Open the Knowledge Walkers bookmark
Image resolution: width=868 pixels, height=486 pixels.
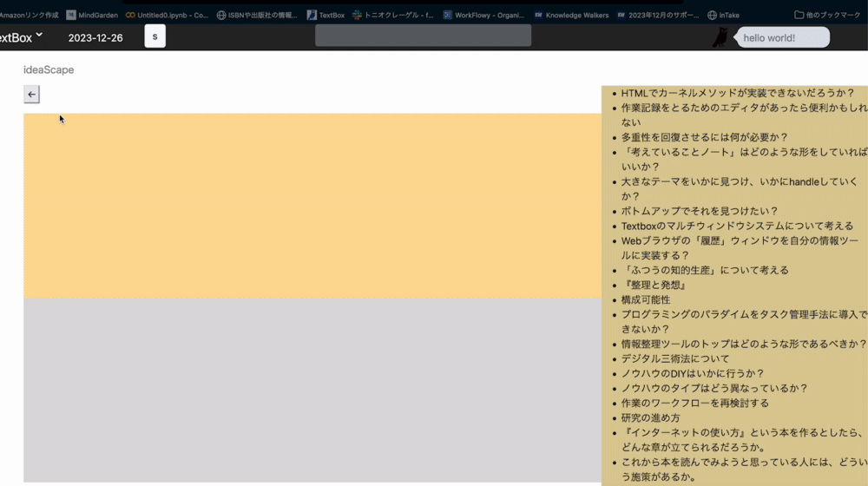[571, 15]
